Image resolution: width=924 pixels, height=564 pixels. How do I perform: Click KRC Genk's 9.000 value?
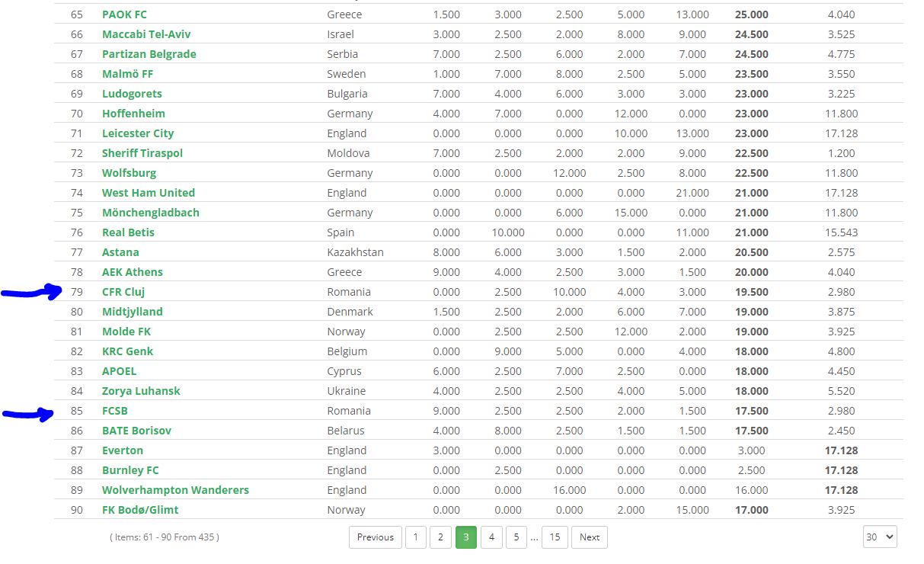point(508,351)
